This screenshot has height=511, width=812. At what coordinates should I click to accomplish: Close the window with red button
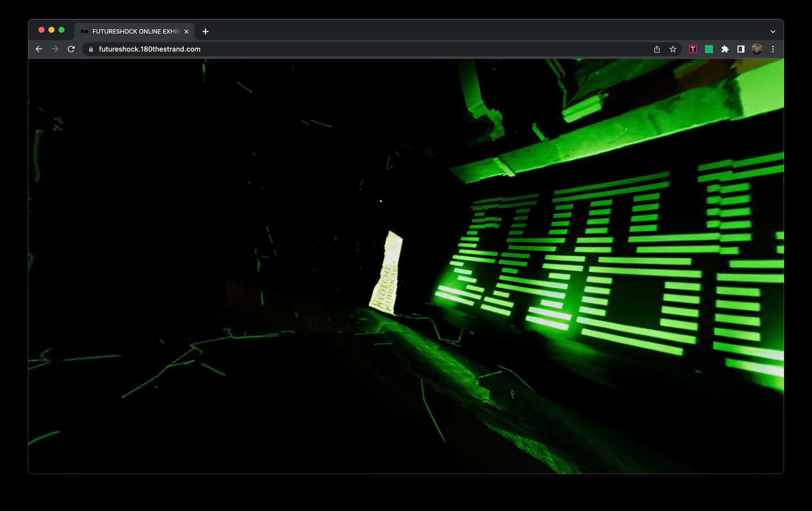pos(42,30)
